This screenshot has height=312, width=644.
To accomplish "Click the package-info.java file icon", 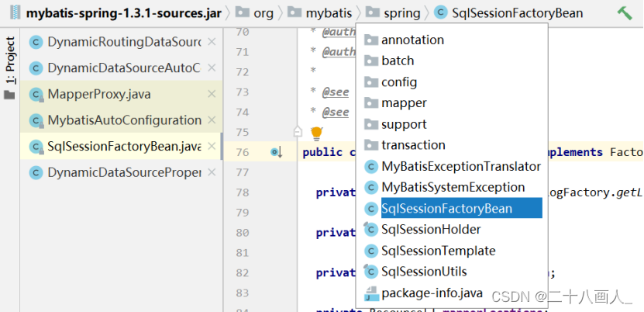I will tap(371, 293).
